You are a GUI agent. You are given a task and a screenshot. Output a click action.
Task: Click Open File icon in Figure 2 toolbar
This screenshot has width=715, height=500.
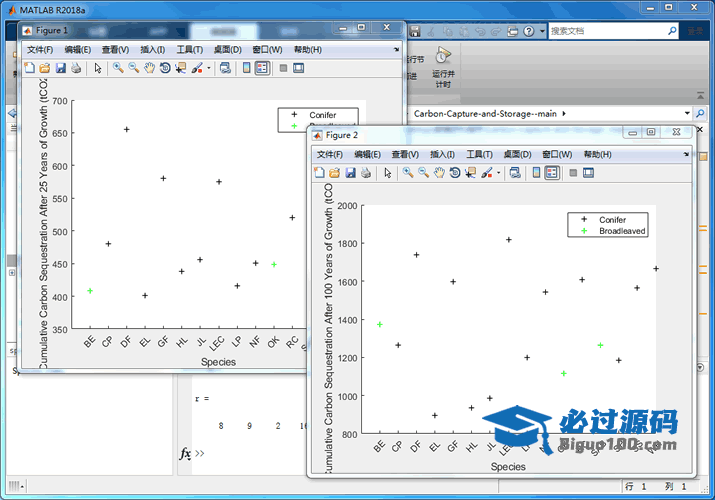(x=335, y=173)
